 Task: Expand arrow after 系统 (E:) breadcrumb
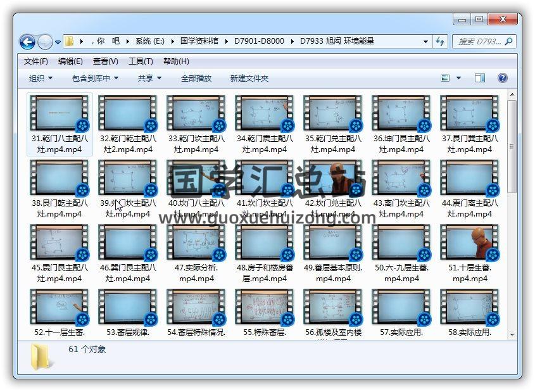click(x=173, y=41)
